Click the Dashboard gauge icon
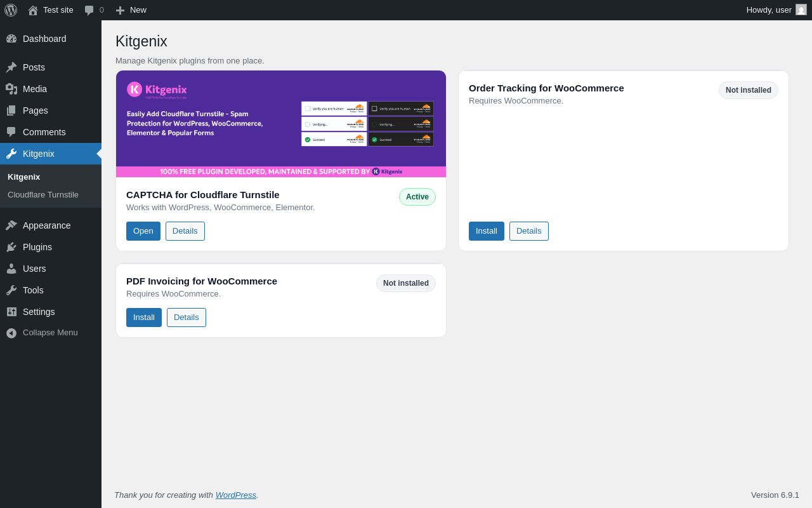812x508 pixels. tap(11, 39)
